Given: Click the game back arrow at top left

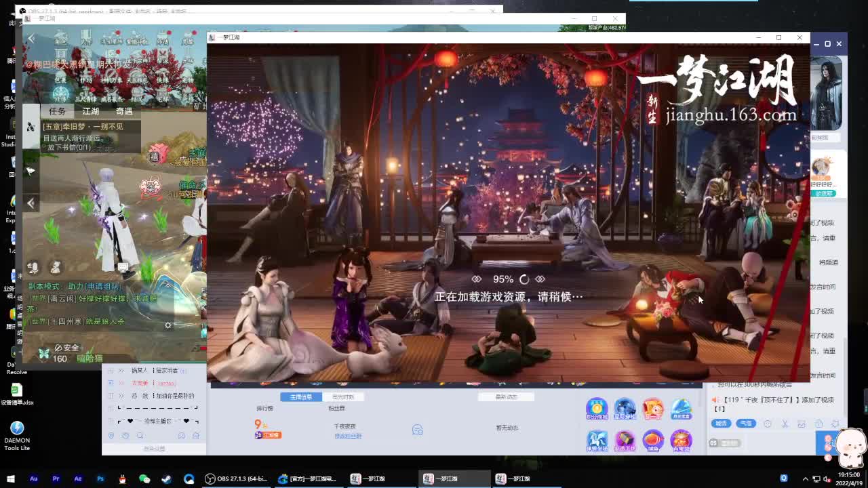Looking at the screenshot, I should [x=31, y=39].
